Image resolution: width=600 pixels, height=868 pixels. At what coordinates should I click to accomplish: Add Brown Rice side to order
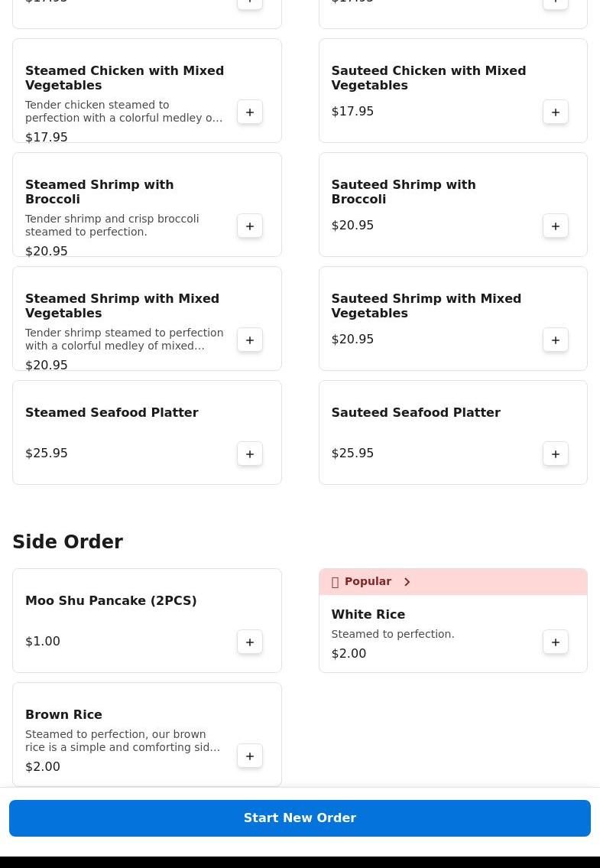(x=250, y=756)
